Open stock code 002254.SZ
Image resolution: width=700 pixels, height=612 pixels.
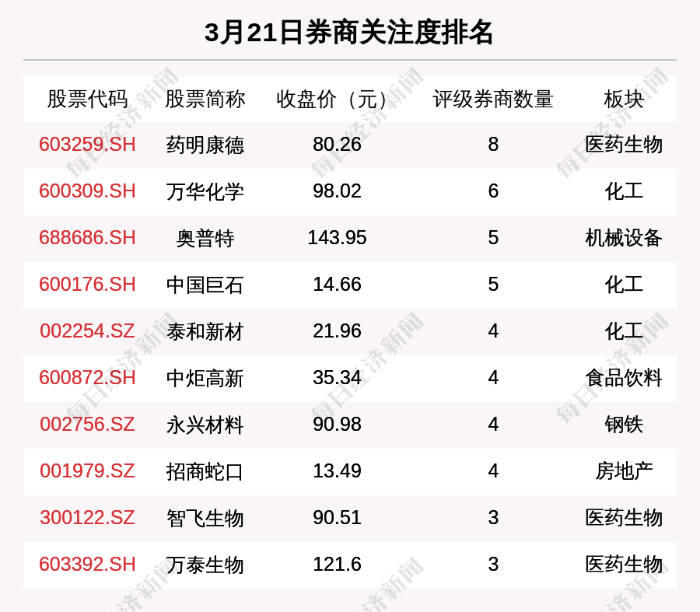click(x=87, y=331)
